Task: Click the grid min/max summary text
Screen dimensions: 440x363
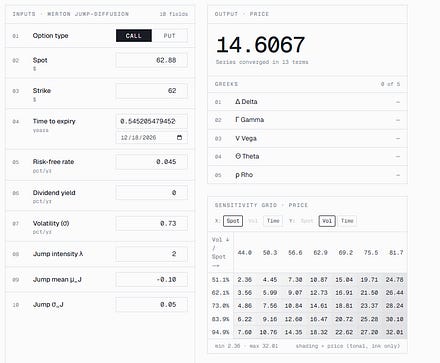Action: click(x=246, y=346)
